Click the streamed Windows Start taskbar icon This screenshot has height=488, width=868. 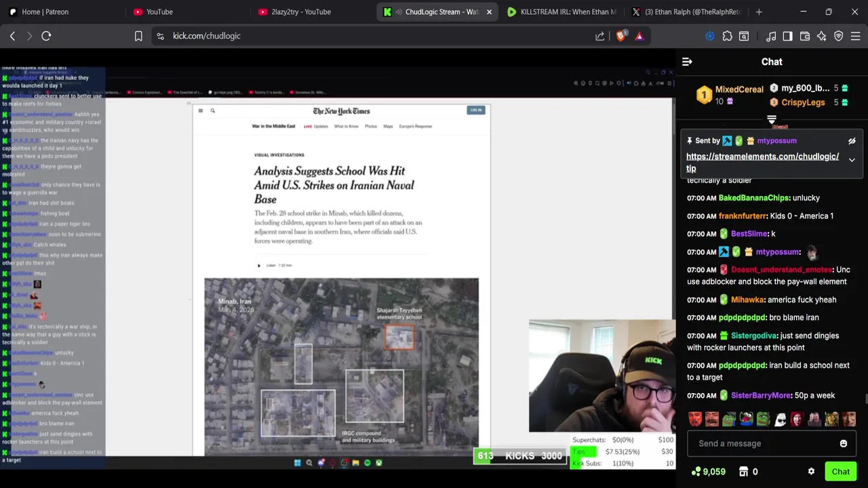point(297,463)
